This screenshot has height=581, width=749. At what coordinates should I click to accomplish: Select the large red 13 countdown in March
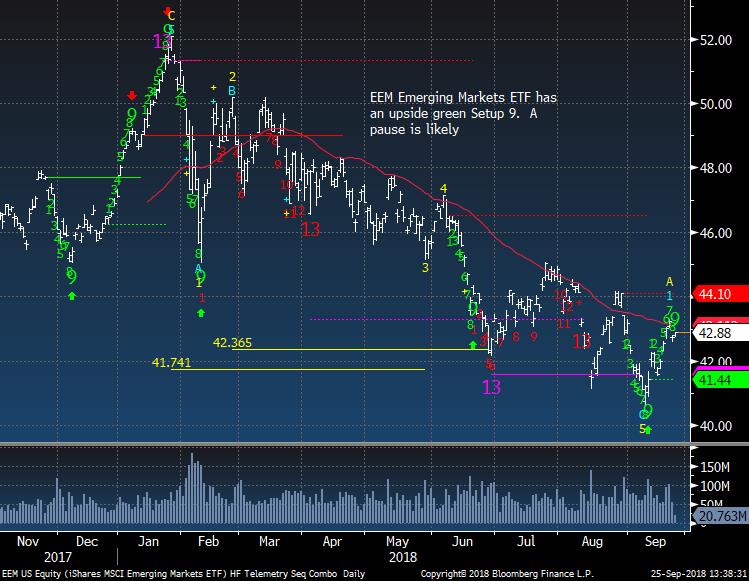[310, 229]
